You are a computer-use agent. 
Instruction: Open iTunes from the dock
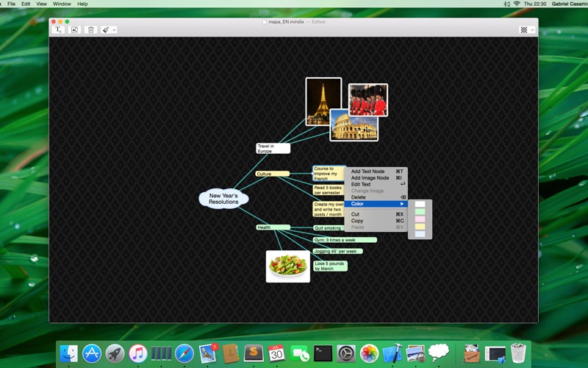[138, 354]
